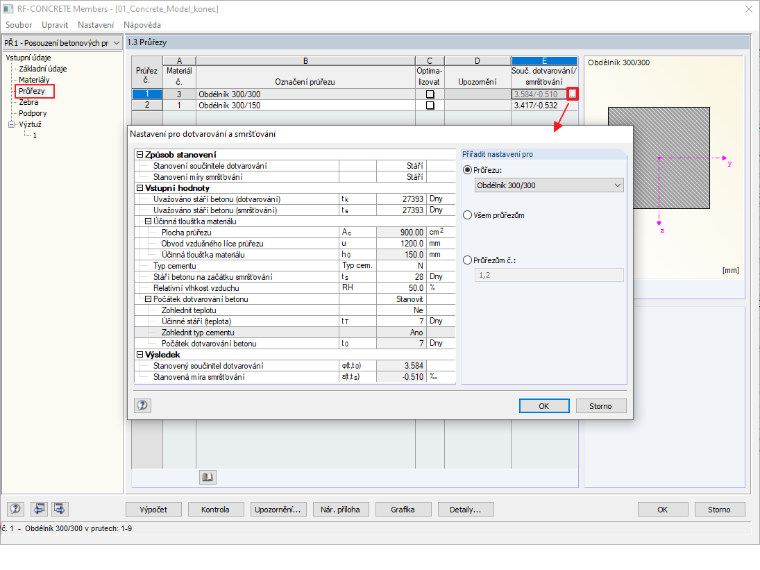
Task: Click shrinkage strain result -0.510
Action: [401, 377]
